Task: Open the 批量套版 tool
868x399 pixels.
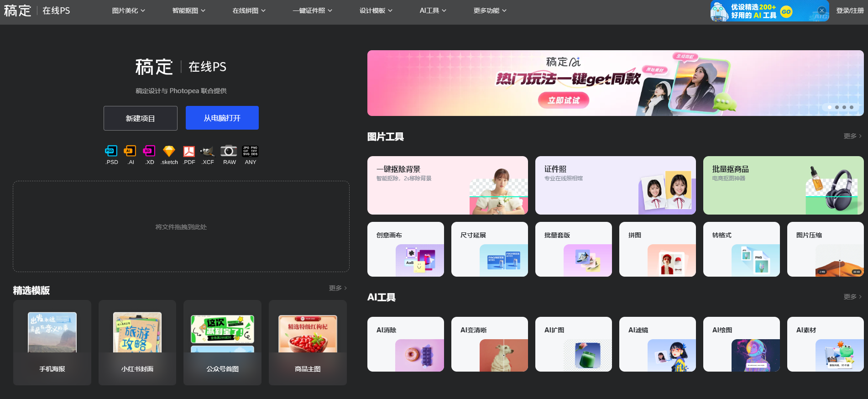Action: coord(574,249)
